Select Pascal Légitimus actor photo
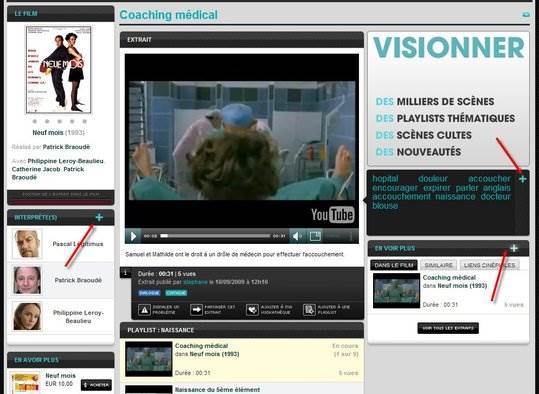Screen dimensions: 539x394 click(x=27, y=244)
